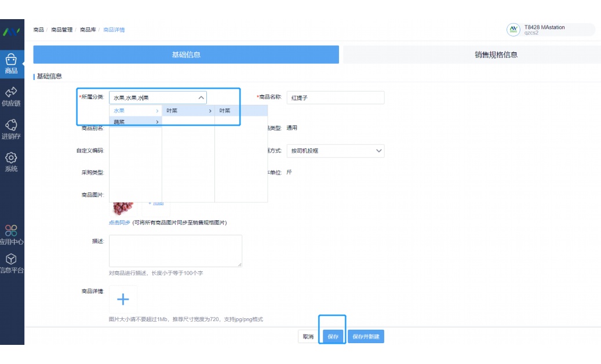Image resolution: width=601 pixels, height=364 pixels.
Task: Click the 点击同步 link
Action: (119, 223)
